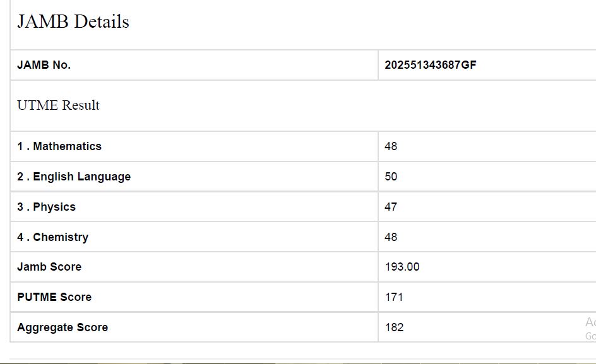The height and width of the screenshot is (364, 596).
Task: Select the Mathematics subject label
Action: tap(67, 146)
